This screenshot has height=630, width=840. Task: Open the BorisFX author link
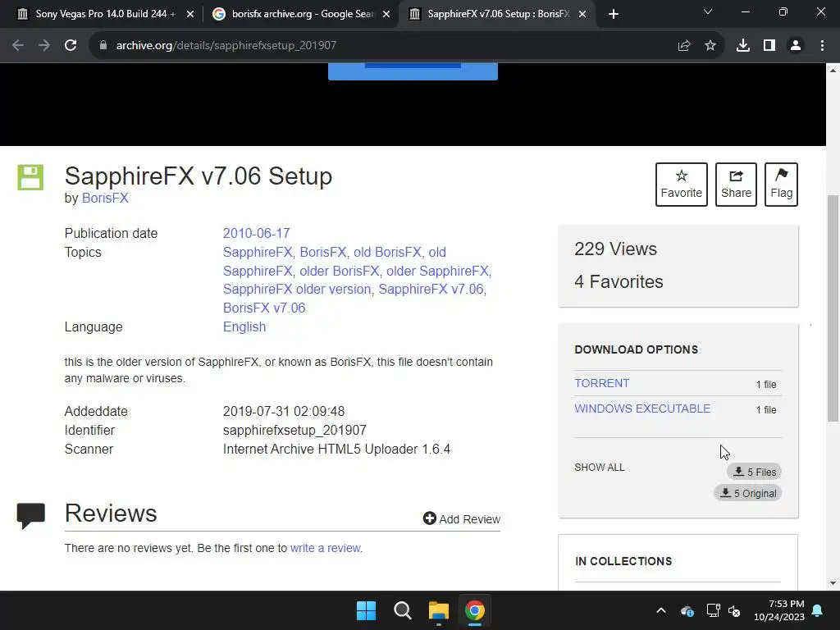[x=105, y=199]
